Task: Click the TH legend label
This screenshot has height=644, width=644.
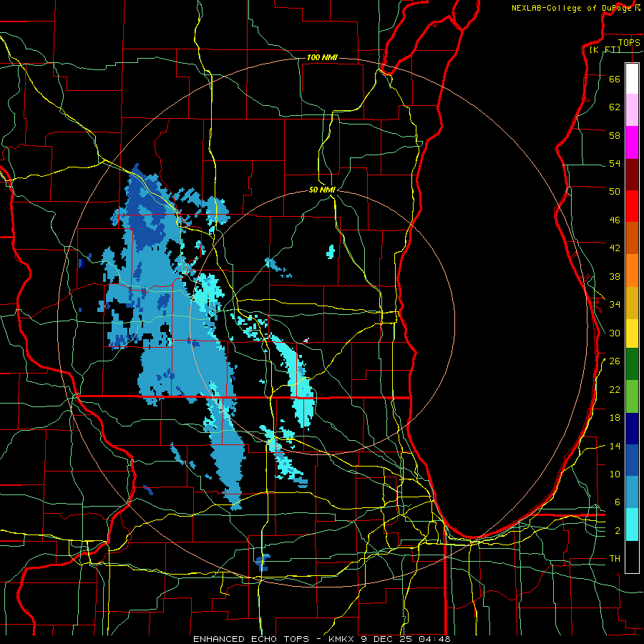Action: (x=615, y=559)
